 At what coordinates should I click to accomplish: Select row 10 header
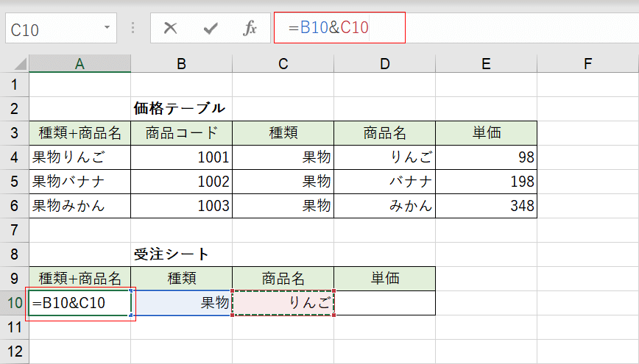14,303
